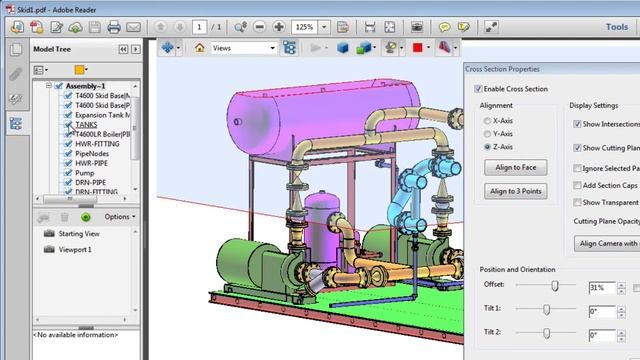Click the Email envelope icon

click(x=133, y=27)
